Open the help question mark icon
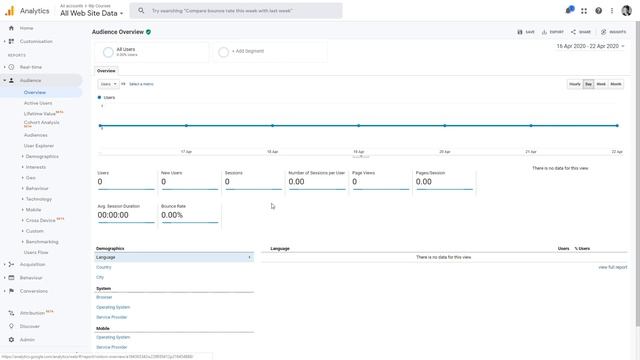 click(x=598, y=11)
